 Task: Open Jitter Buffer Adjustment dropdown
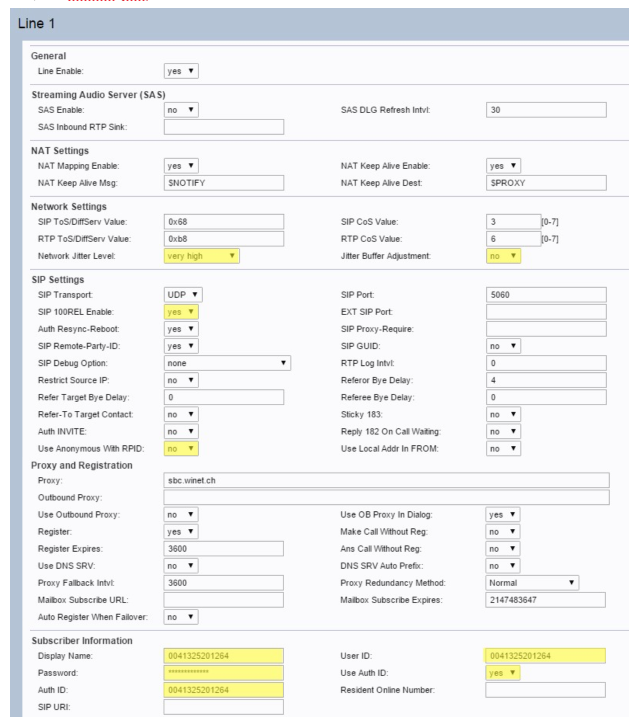pos(503,256)
